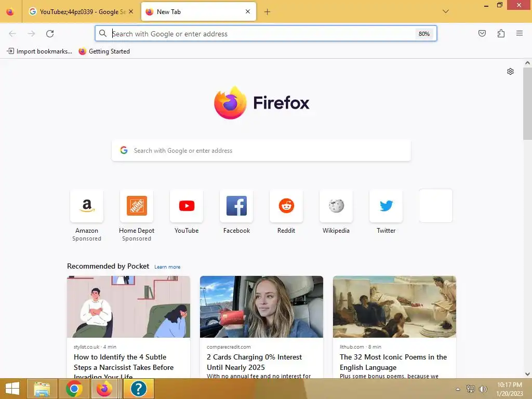Click the Firefox View pinned icon
Screen dimensions: 532x399
10,12
